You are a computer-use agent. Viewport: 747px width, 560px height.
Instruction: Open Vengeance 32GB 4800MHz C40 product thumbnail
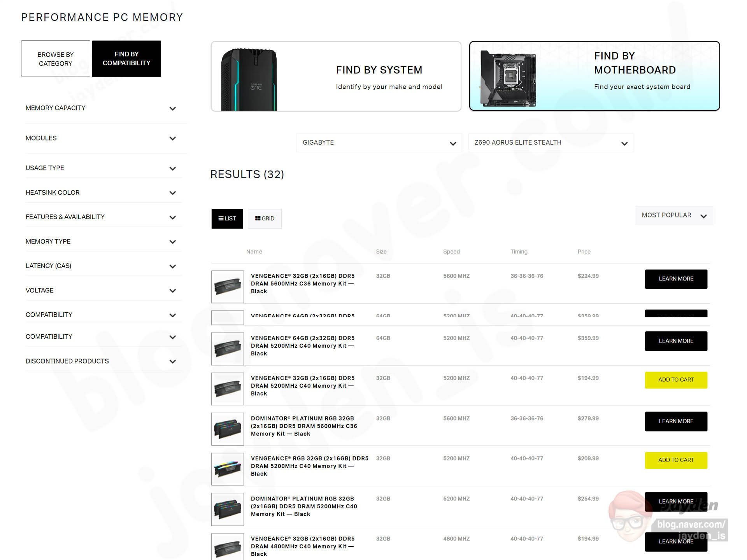point(228,547)
